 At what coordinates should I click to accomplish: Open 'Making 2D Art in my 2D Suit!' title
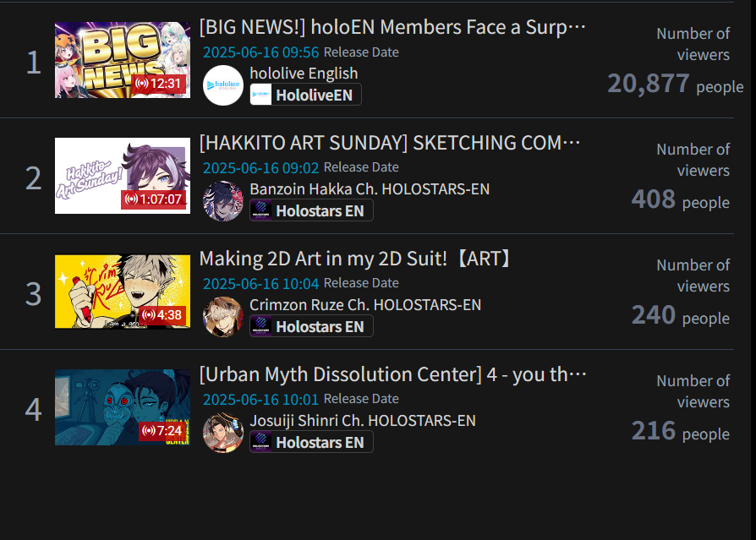355,259
